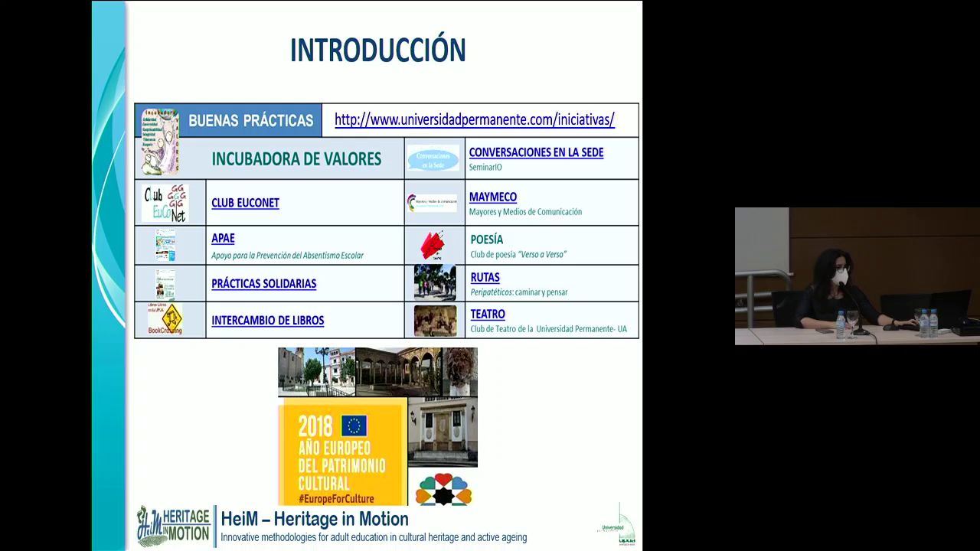Open the TEATRO link
Viewport: 980px width, 551px height.
[488, 314]
